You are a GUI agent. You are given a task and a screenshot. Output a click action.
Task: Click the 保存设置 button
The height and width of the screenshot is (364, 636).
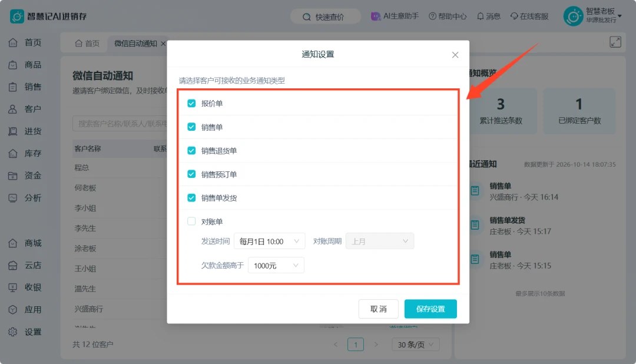430,309
